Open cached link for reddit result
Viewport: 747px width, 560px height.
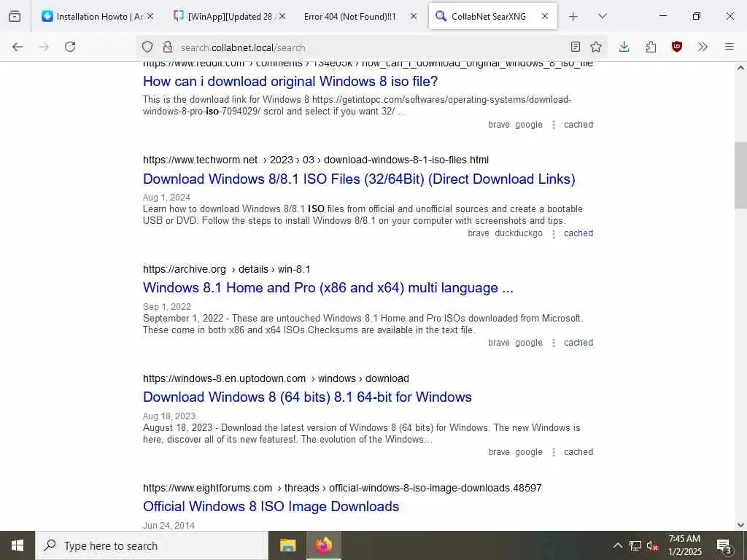click(x=578, y=125)
